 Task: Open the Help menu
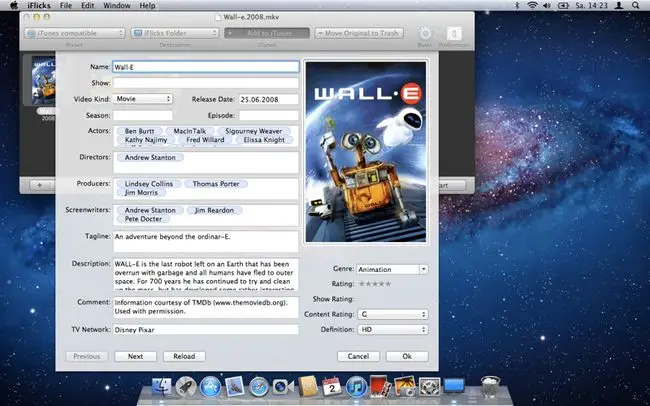[x=147, y=5]
